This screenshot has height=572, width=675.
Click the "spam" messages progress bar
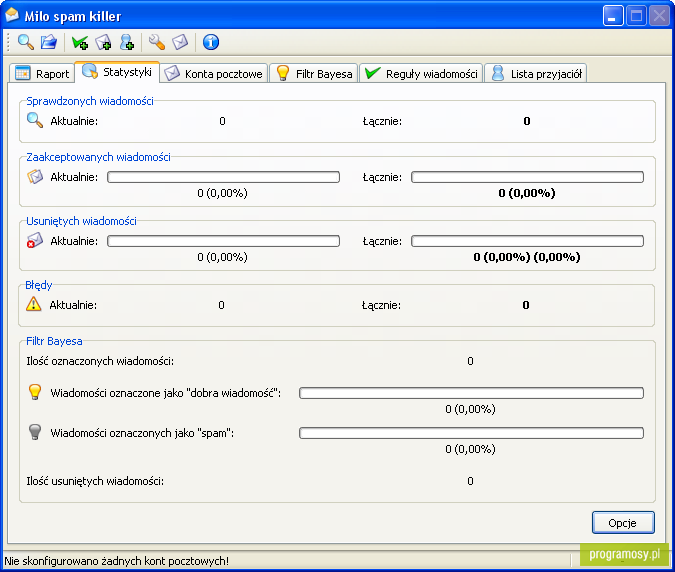pos(471,433)
